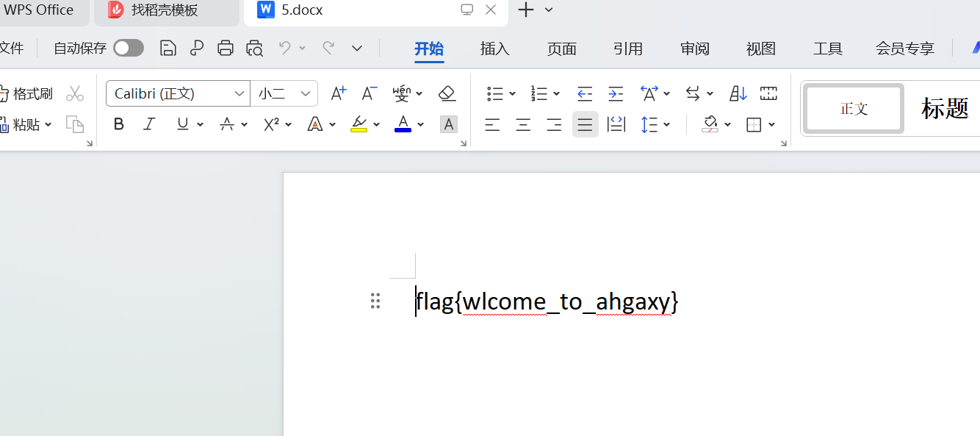Image resolution: width=980 pixels, height=436 pixels.
Task: Open the font size dropdown
Action: [x=306, y=93]
